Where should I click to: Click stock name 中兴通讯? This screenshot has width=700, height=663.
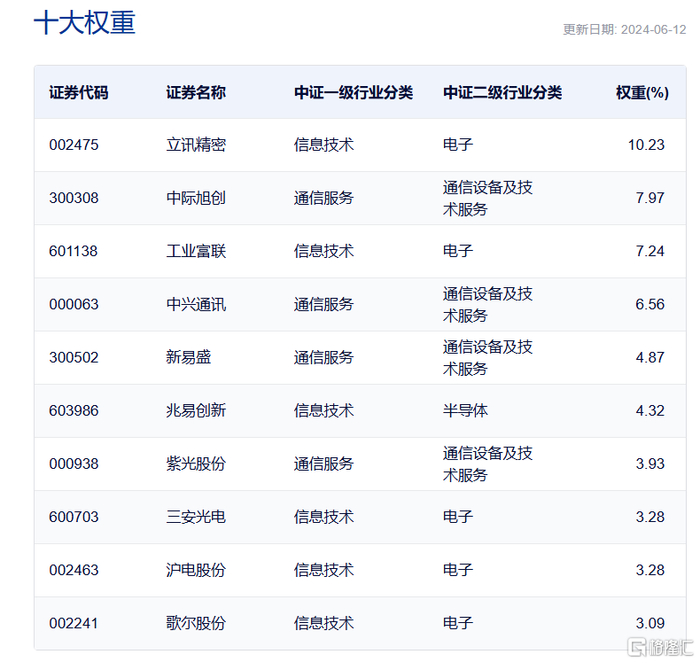click(x=196, y=304)
